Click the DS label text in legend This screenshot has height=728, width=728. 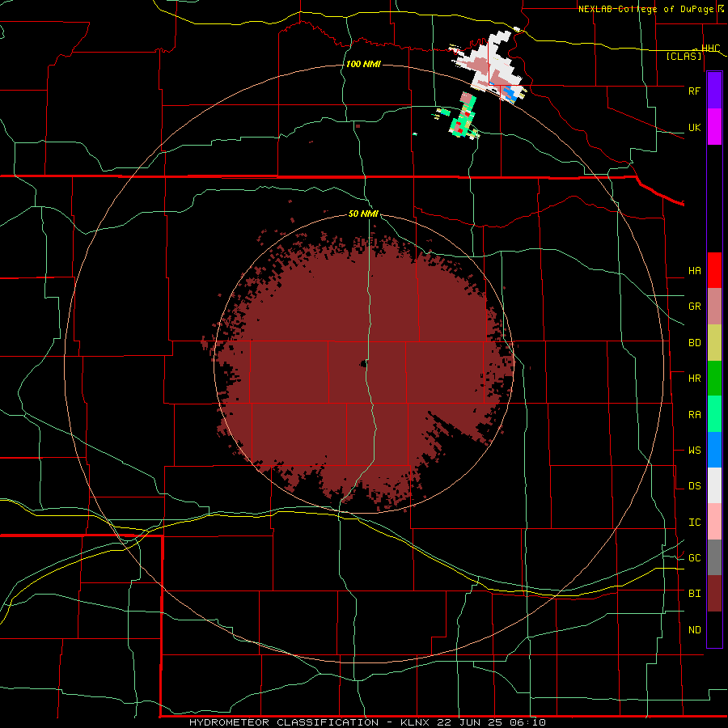(x=694, y=486)
